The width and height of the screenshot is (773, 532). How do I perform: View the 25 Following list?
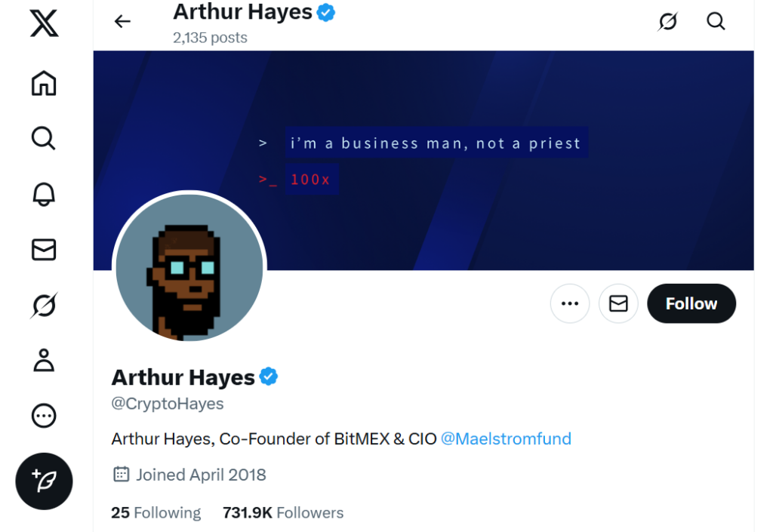pos(156,513)
